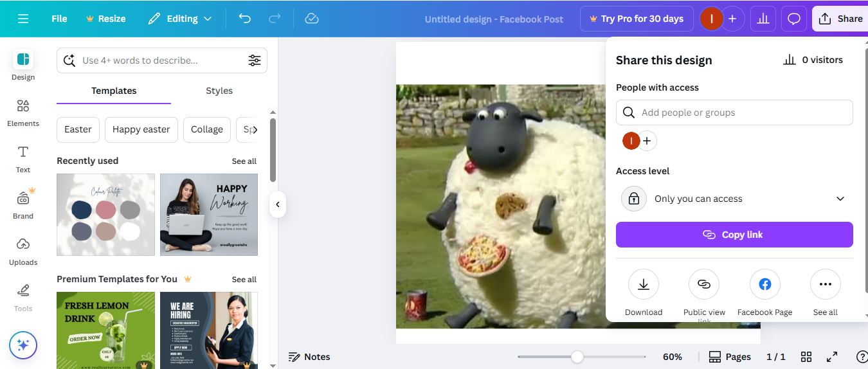Screen dimensions: 868x369
Task: Open the insights bar chart icon
Action: click(763, 19)
